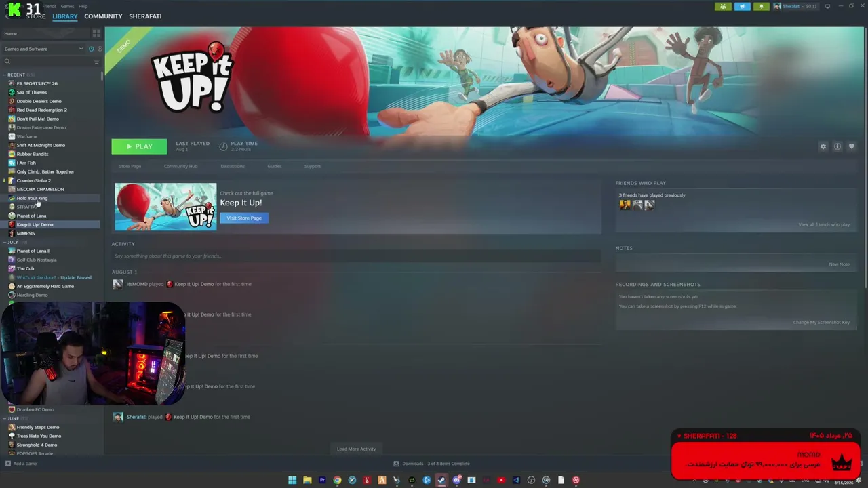Viewport: 868px width, 488px height.
Task: Open the Steam friends activity icon in header
Action: (723, 7)
